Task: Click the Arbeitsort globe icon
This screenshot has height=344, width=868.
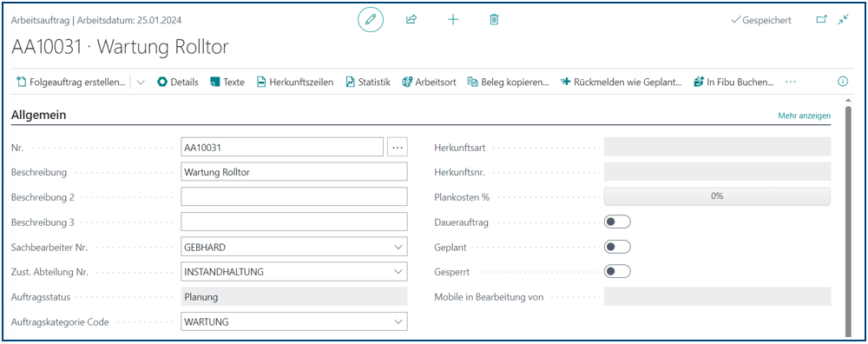Action: pyautogui.click(x=407, y=82)
